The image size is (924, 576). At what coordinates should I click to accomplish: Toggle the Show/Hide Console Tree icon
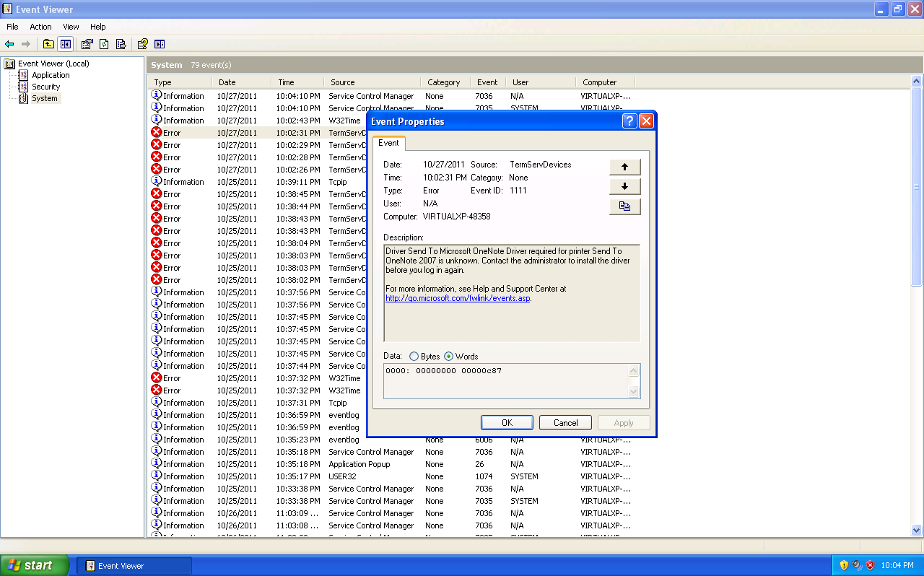tap(65, 44)
